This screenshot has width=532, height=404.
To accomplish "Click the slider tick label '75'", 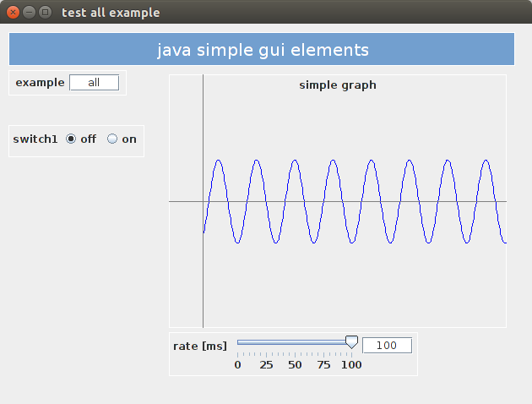I will pyautogui.click(x=323, y=365).
